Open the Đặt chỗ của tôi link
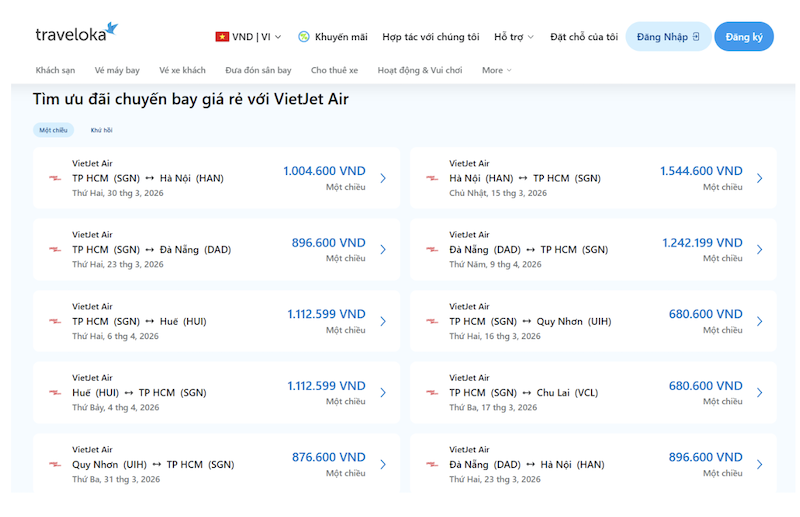The height and width of the screenshot is (517, 800). pyautogui.click(x=584, y=37)
